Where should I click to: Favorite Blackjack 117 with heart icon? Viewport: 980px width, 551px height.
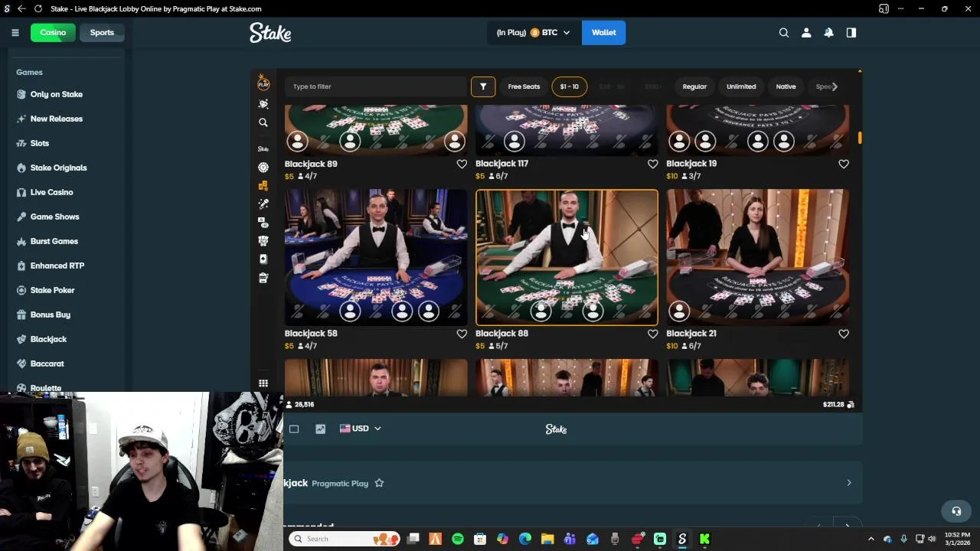(x=652, y=164)
